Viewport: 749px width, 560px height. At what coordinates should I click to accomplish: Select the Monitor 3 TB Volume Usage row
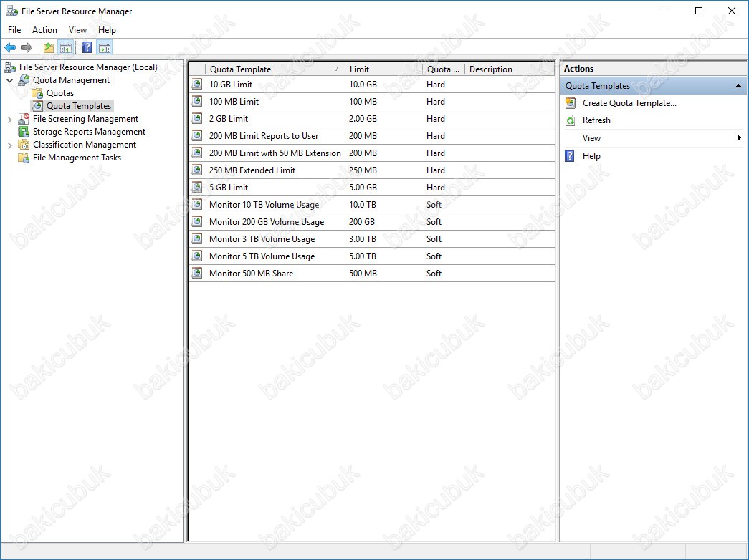coord(372,239)
